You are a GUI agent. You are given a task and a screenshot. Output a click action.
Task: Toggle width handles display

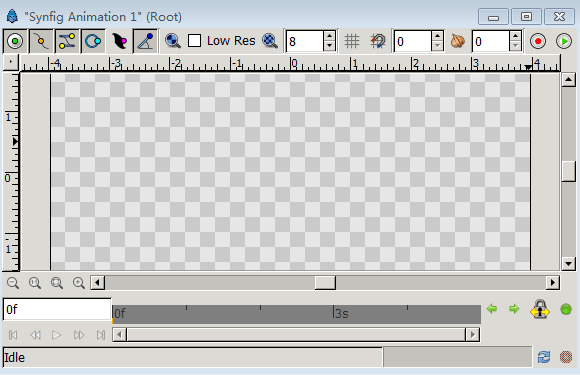[119, 41]
